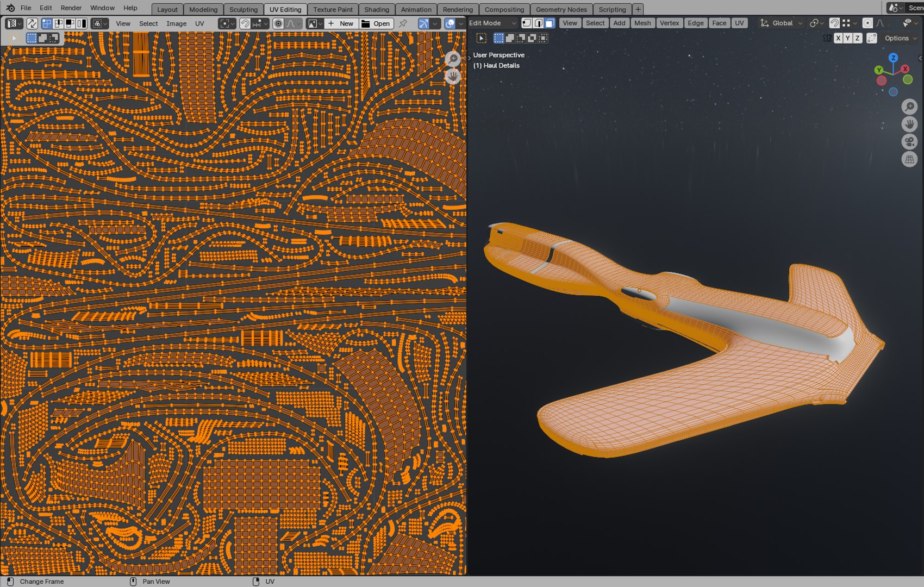Select viewport tweak select tool
Screen dimensions: 924x587
[x=481, y=38]
